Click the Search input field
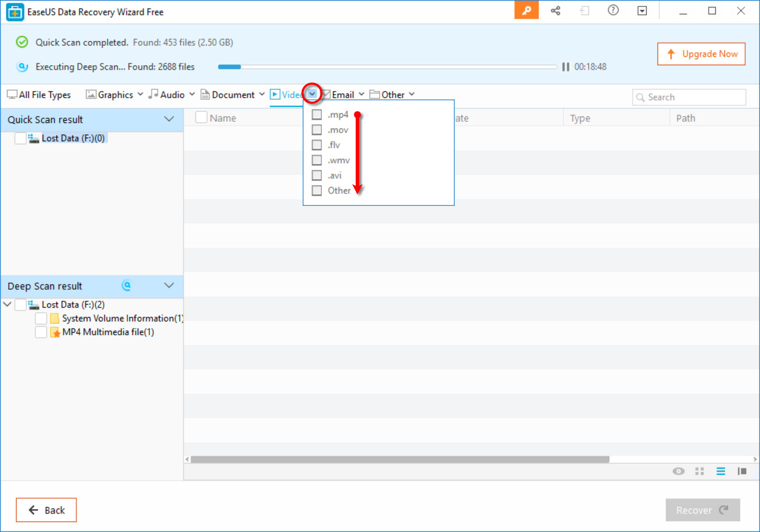Viewport: 760px width, 532px height. pyautogui.click(x=689, y=97)
